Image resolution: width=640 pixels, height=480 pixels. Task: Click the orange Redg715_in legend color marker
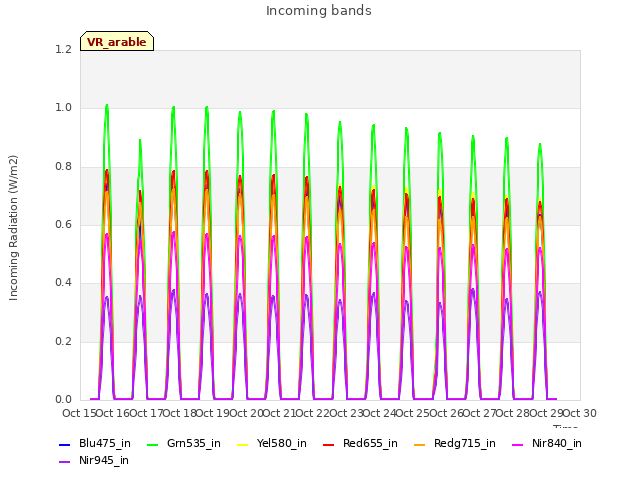tap(419, 444)
